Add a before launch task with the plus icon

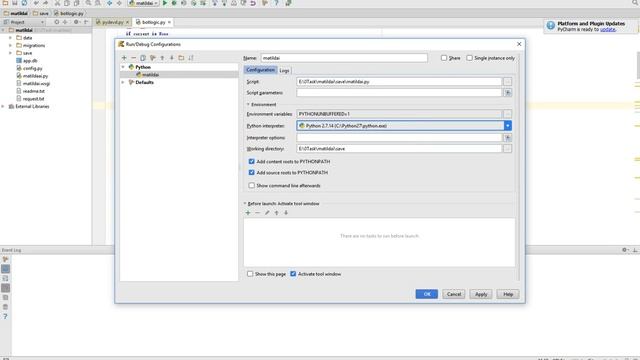[248, 213]
